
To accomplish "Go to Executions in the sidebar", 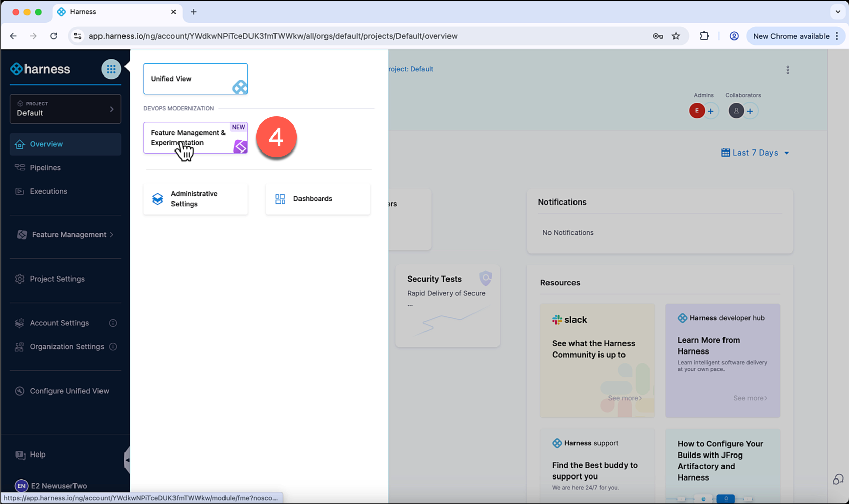I will (48, 191).
